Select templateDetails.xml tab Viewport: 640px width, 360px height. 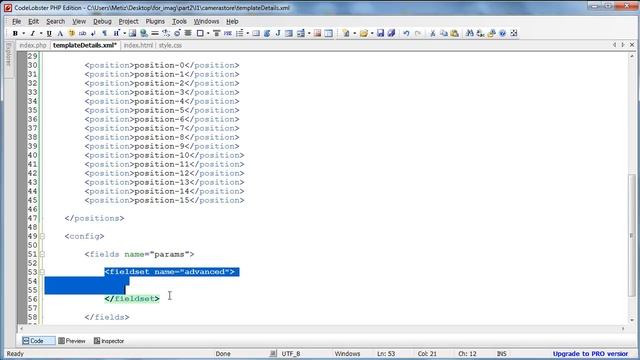point(85,45)
